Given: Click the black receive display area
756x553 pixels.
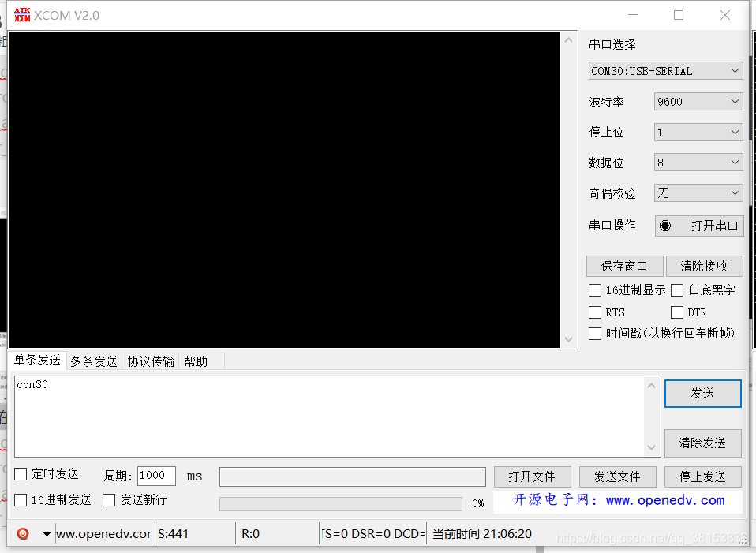Looking at the screenshot, I should (x=284, y=189).
